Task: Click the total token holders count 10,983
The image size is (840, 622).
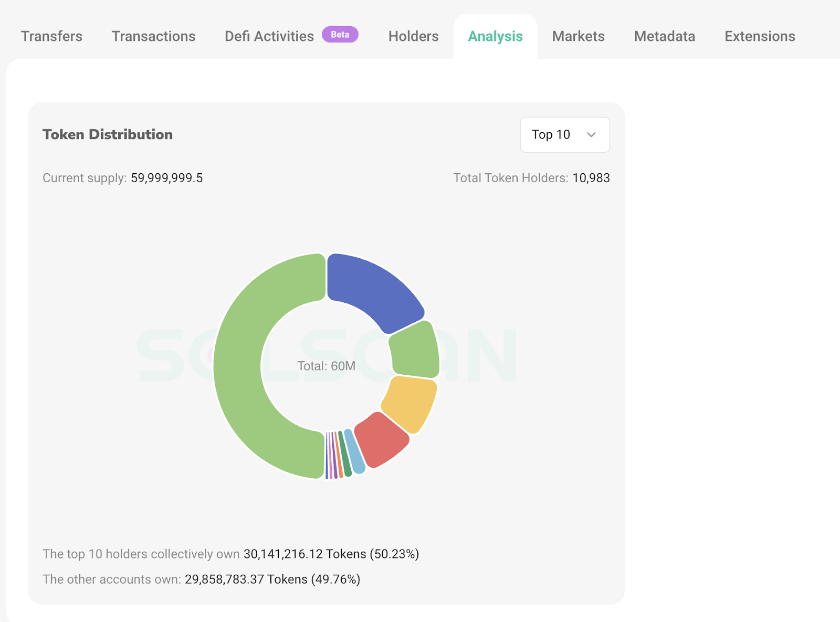Action: coord(591,178)
